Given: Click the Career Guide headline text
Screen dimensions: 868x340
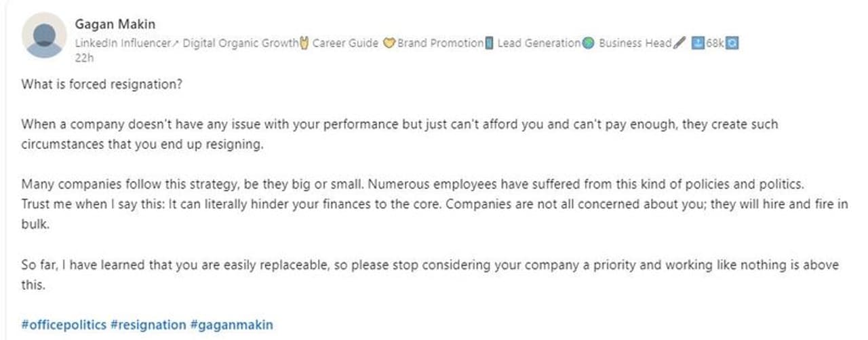Looking at the screenshot, I should [x=345, y=43].
